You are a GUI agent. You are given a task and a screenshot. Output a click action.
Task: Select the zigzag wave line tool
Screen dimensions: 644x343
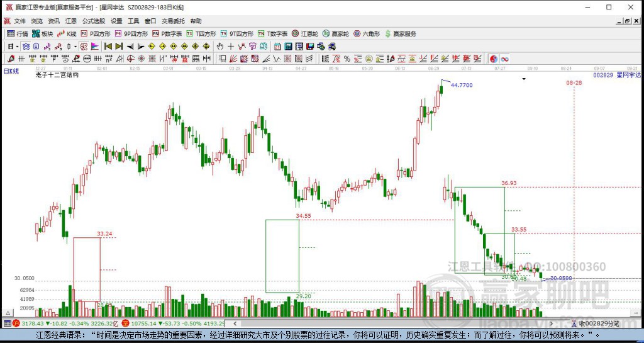(x=277, y=59)
